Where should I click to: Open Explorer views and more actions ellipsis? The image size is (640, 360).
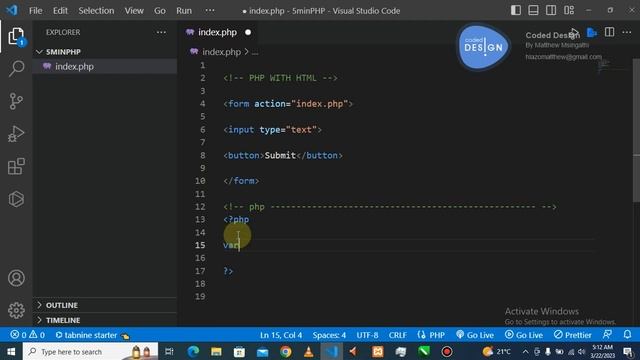(x=161, y=32)
